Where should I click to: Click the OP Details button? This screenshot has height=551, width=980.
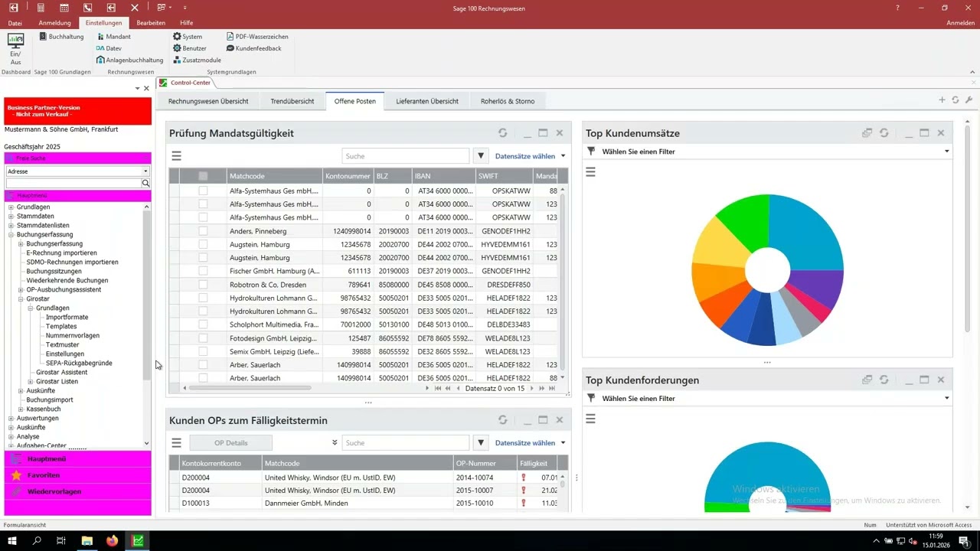point(230,443)
